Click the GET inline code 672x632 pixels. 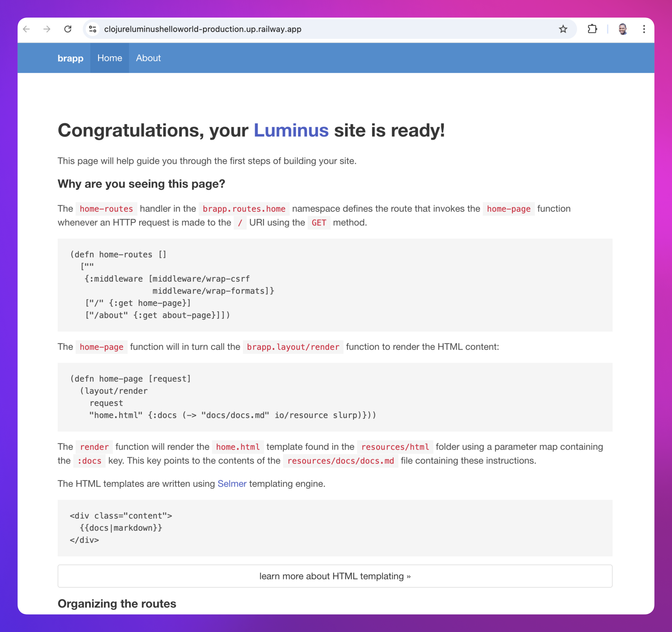tap(319, 223)
